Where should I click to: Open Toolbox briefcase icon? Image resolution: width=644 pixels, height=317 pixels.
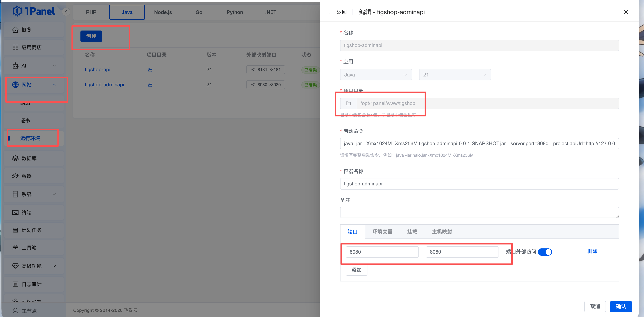[15, 248]
